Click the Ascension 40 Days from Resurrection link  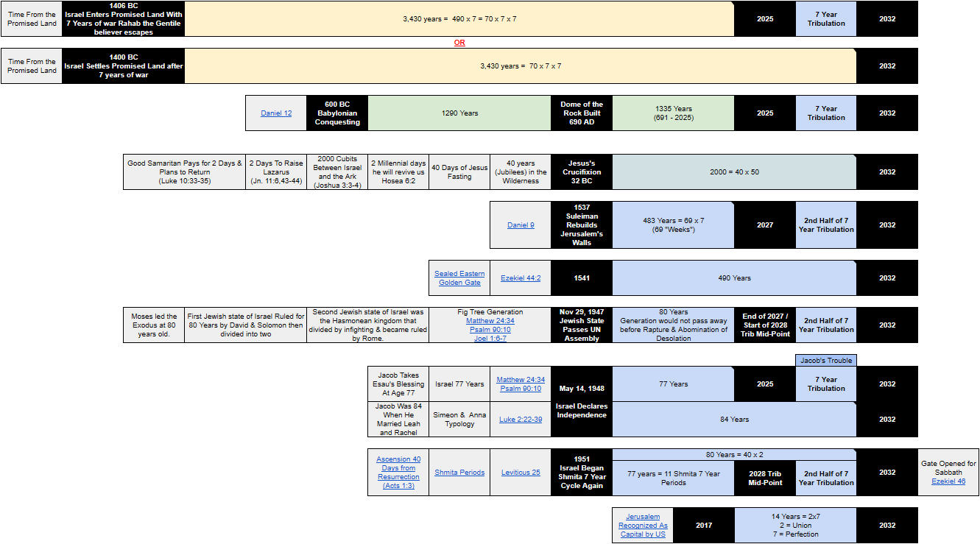398,473
